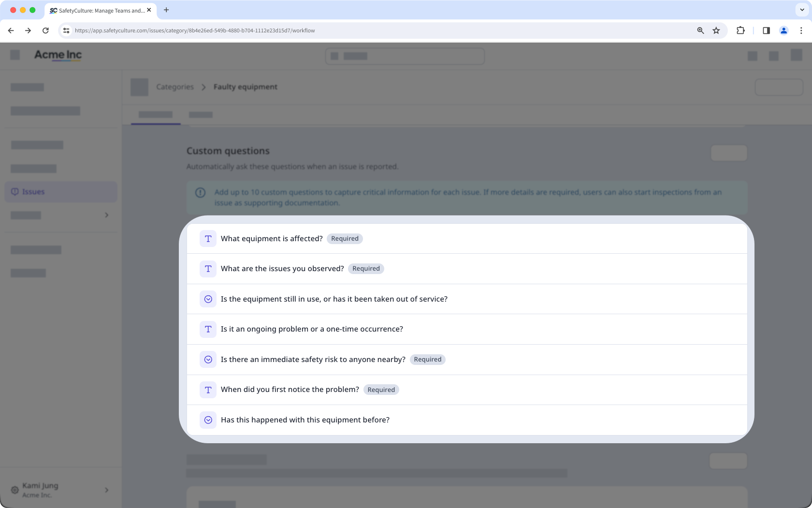Click the text-type icon beside 'What equipment is affected?'
This screenshot has width=812, height=508.
pyautogui.click(x=208, y=239)
